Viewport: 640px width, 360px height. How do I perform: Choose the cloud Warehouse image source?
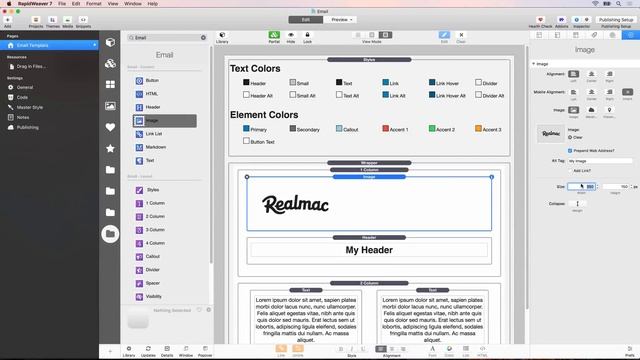coord(591,110)
